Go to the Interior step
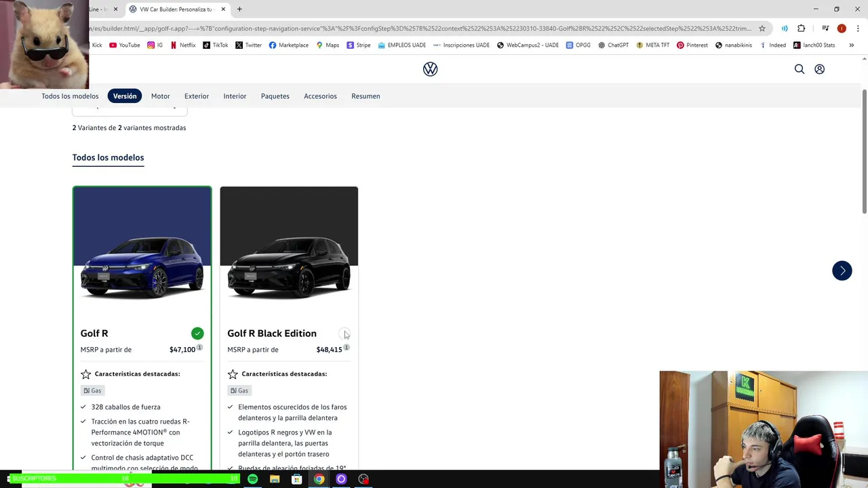868x488 pixels. (235, 96)
